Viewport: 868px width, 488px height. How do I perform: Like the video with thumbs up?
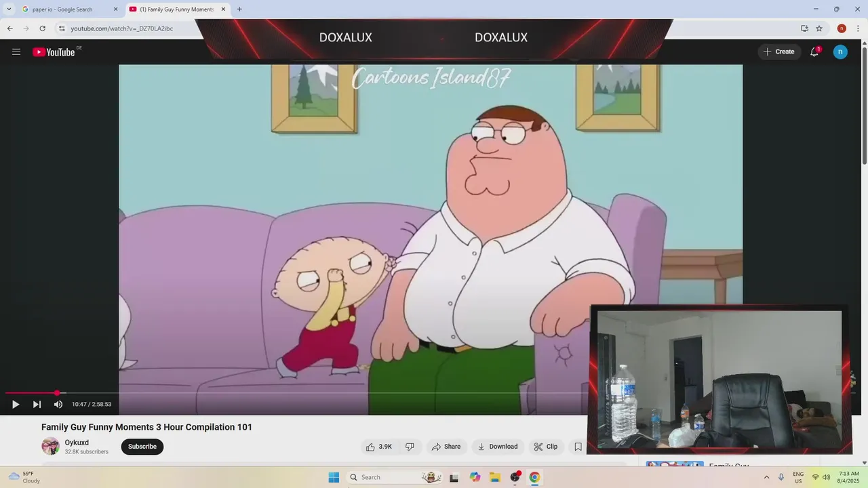coord(378,447)
